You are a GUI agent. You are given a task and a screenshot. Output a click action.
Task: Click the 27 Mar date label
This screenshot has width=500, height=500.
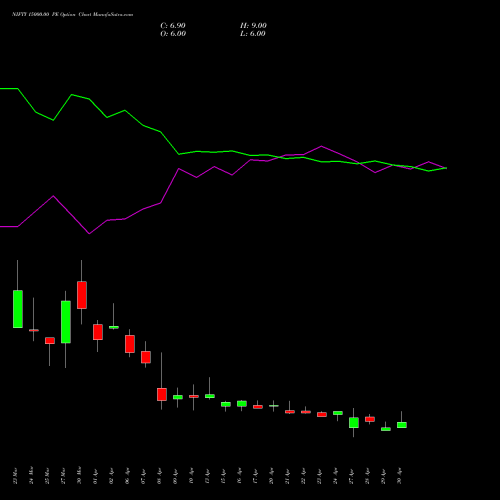coord(63,476)
